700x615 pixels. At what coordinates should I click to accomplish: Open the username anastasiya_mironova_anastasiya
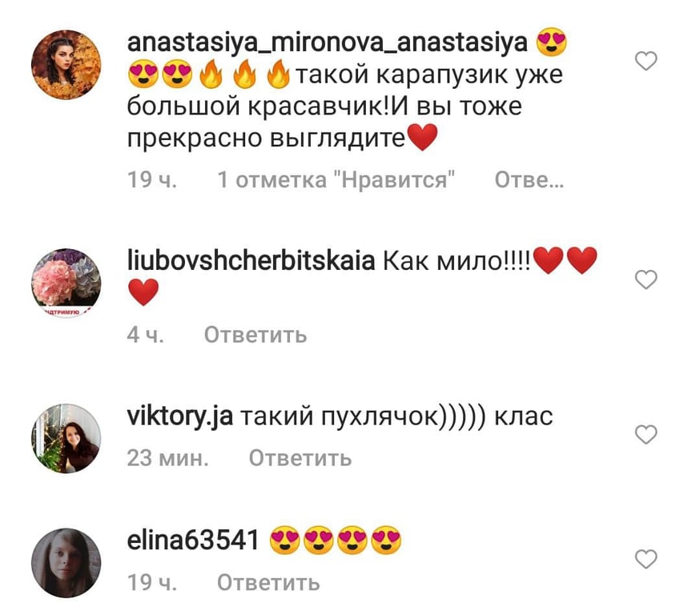click(328, 43)
